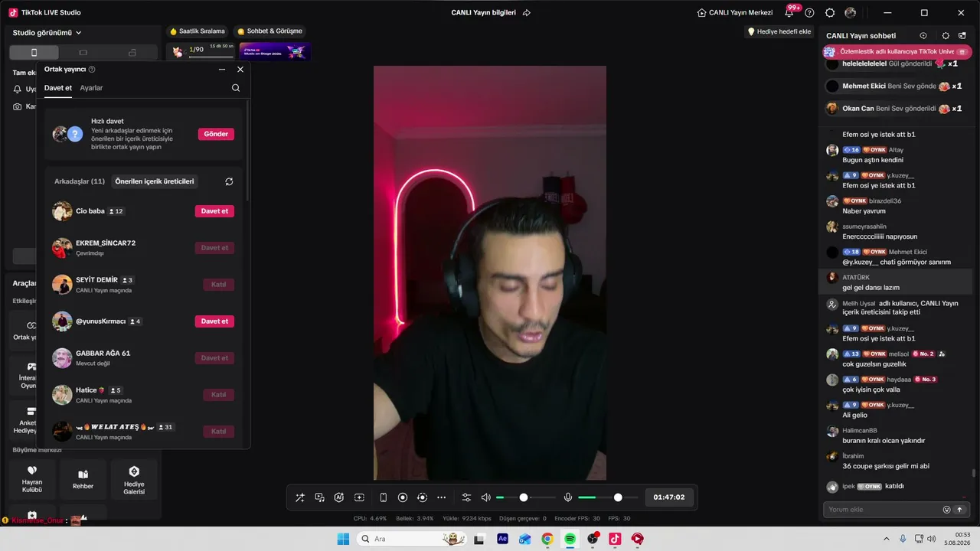
Task: Select the portrait phone layout toggle
Action: (34, 53)
